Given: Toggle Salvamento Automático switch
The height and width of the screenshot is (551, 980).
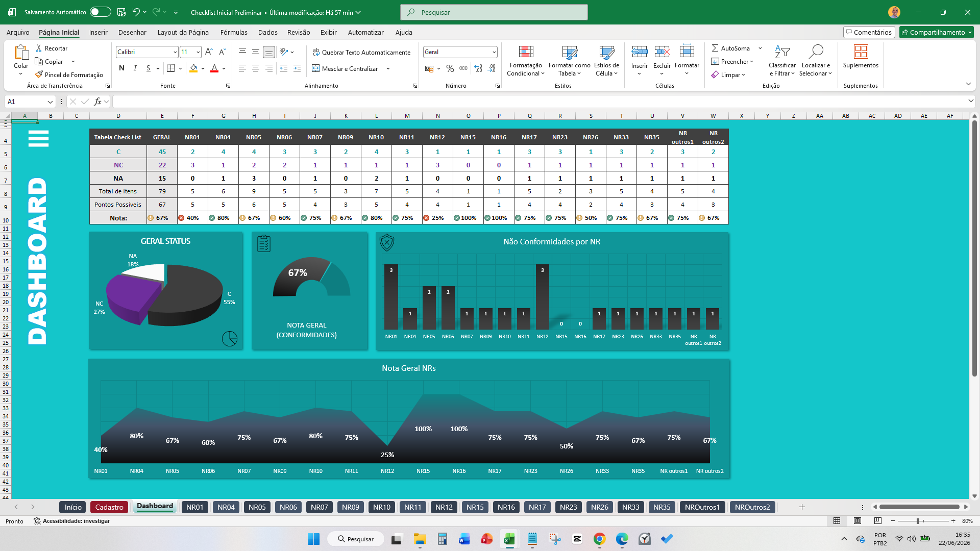Looking at the screenshot, I should pyautogui.click(x=101, y=12).
